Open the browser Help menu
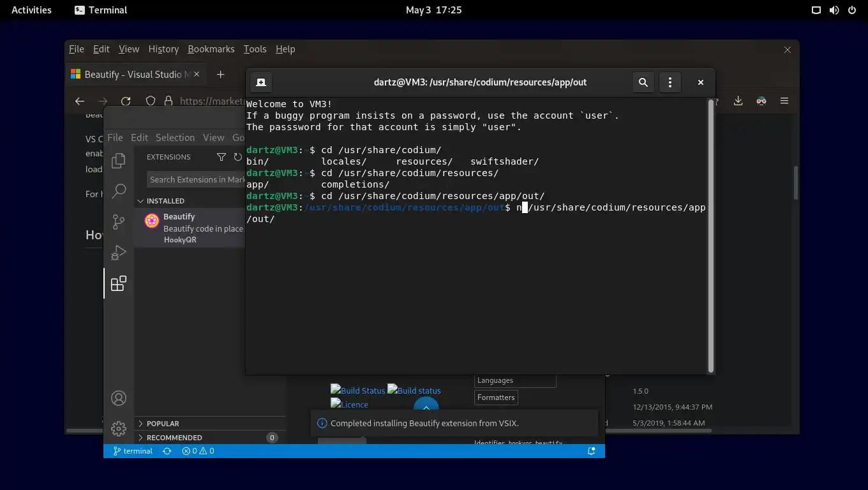The width and height of the screenshot is (868, 490). (285, 49)
